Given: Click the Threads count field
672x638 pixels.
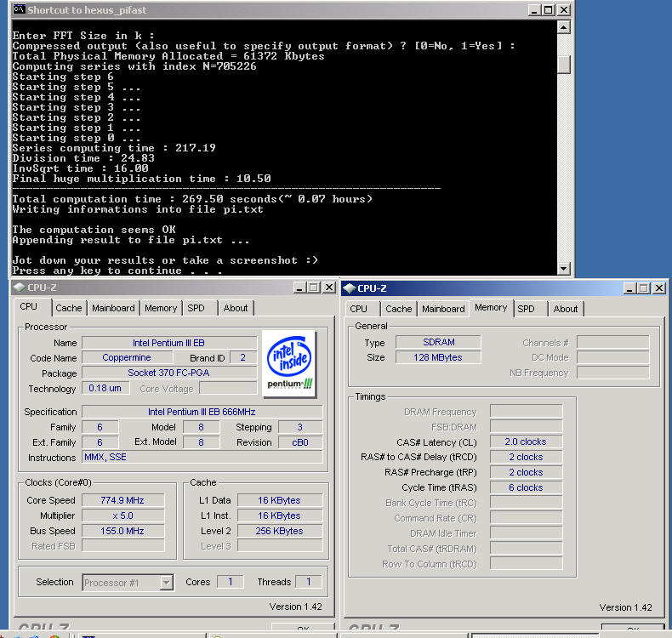Looking at the screenshot, I should coord(309,582).
